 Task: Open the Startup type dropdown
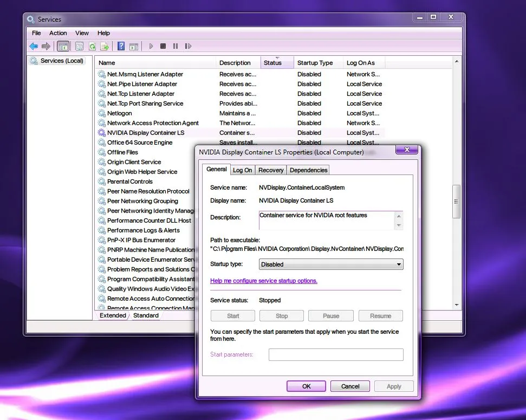(x=331, y=264)
